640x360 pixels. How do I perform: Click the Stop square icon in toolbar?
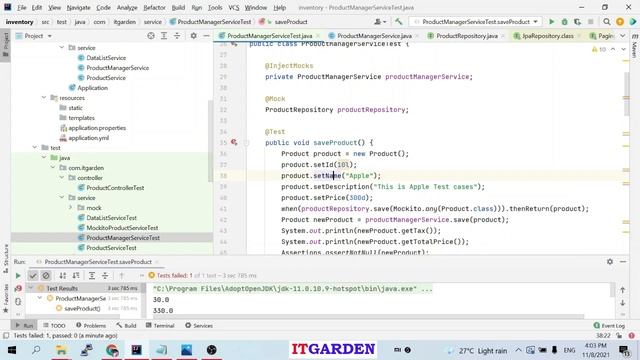(590, 22)
